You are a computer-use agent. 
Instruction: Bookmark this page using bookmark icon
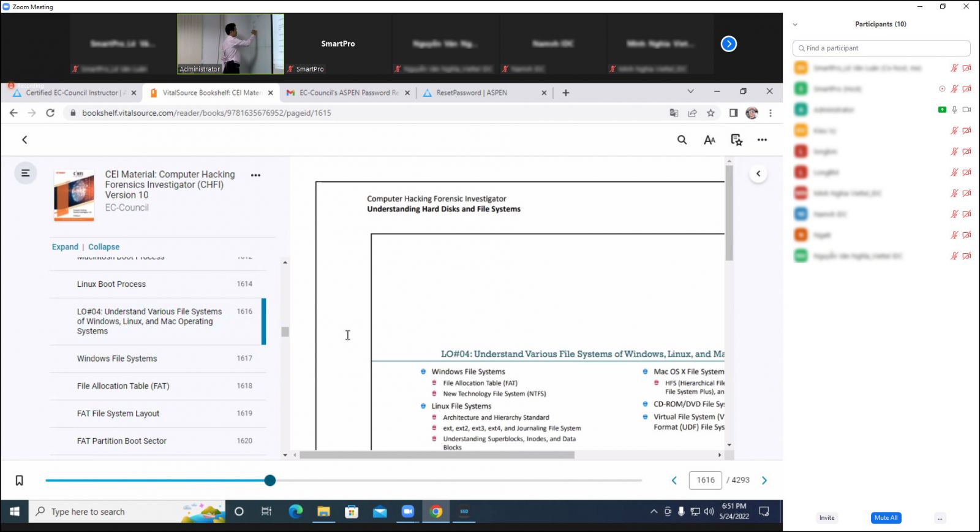tap(19, 481)
